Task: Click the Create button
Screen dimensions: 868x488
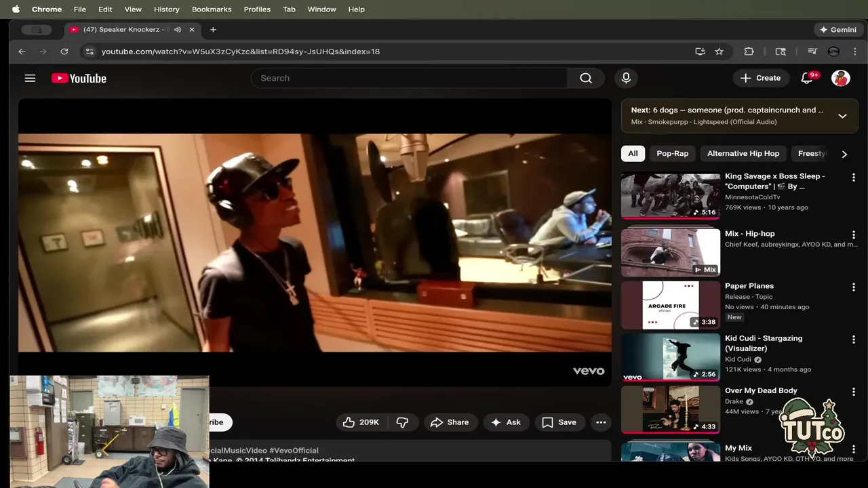Action: (x=761, y=78)
